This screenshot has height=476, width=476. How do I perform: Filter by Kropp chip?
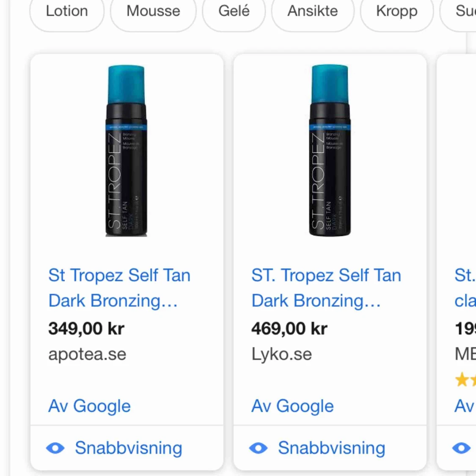point(396,11)
